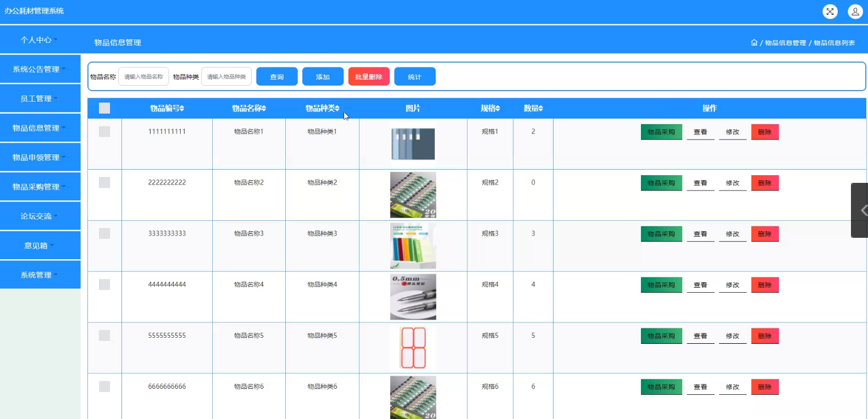The height and width of the screenshot is (419, 868).
Task: Expand the 系统管理 sidebar menu
Action: coord(40,275)
